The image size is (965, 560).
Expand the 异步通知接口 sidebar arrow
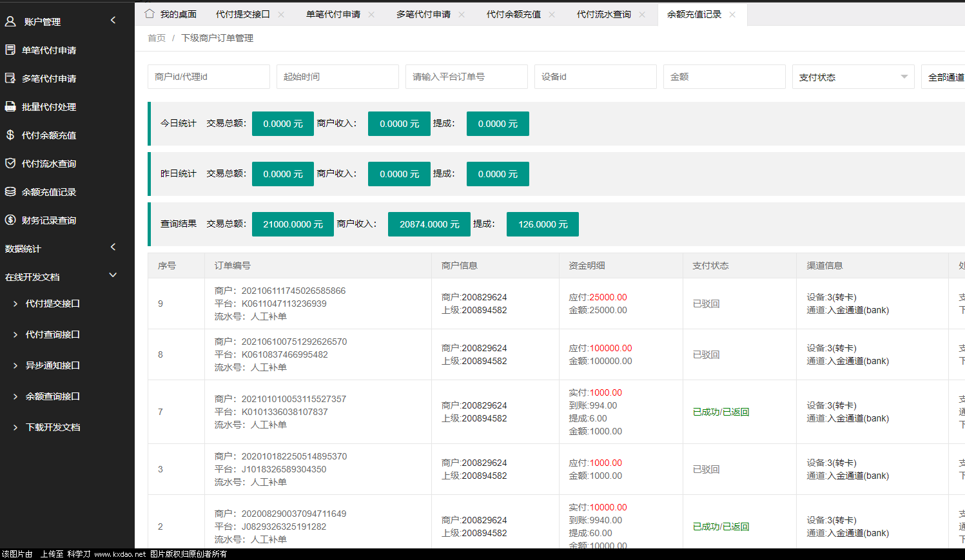click(x=15, y=365)
